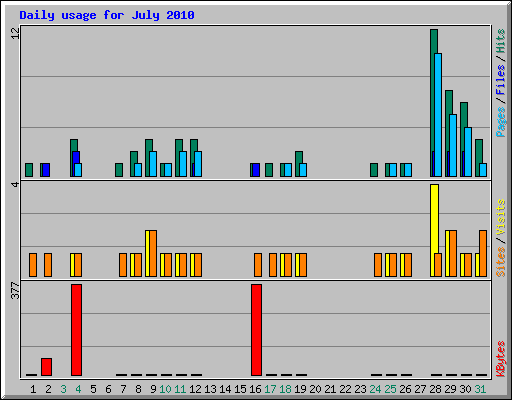
Task: Select the red KBytes bar for day 4
Action: pos(76,330)
